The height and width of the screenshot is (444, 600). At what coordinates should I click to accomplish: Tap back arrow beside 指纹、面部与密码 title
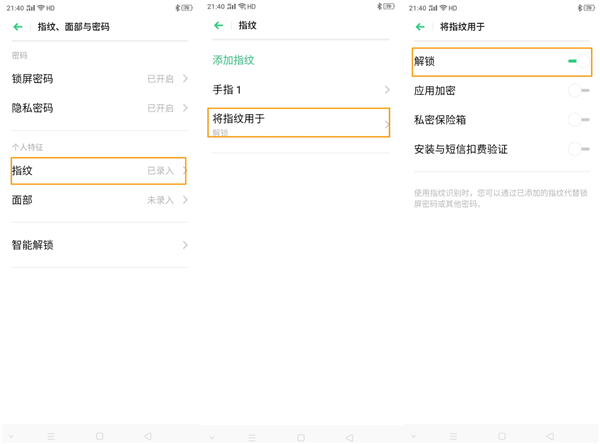[18, 27]
